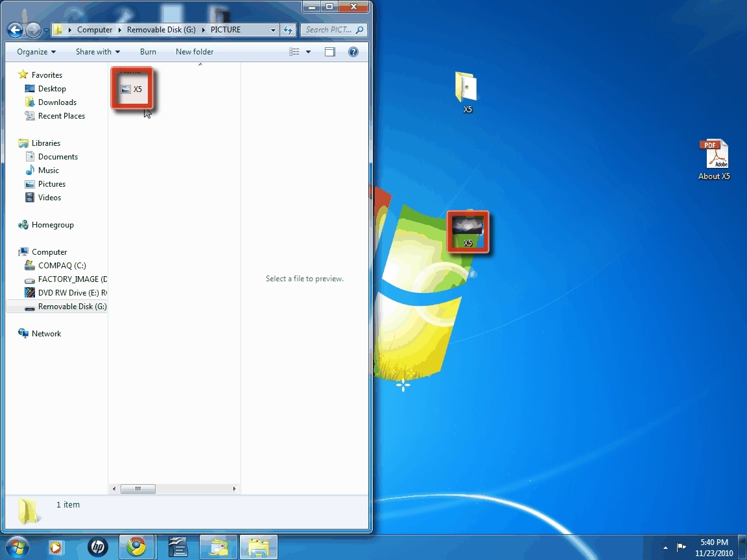Image resolution: width=747 pixels, height=560 pixels.
Task: Click the search magnifier icon
Action: pyautogui.click(x=360, y=30)
